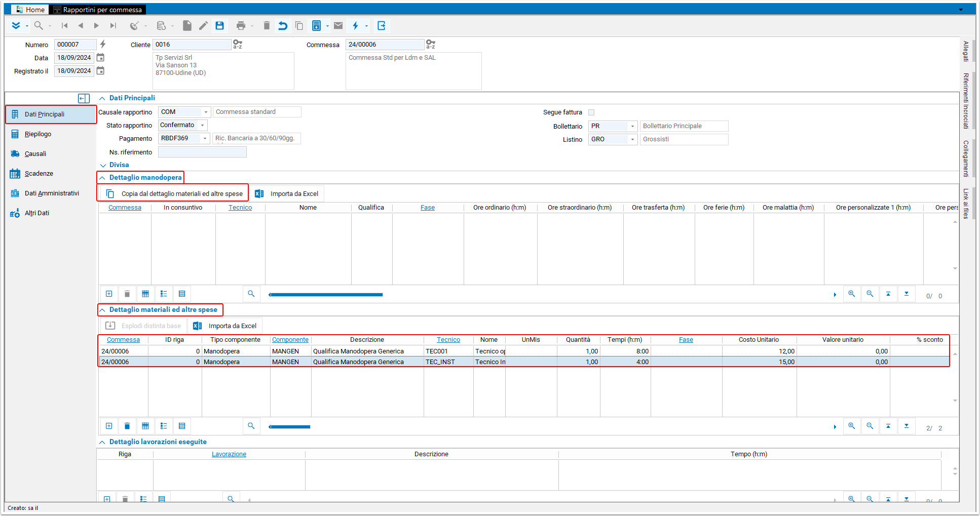Viewport: 980px width, 516px height.
Task: Go to last record arrow
Action: coord(113,25)
